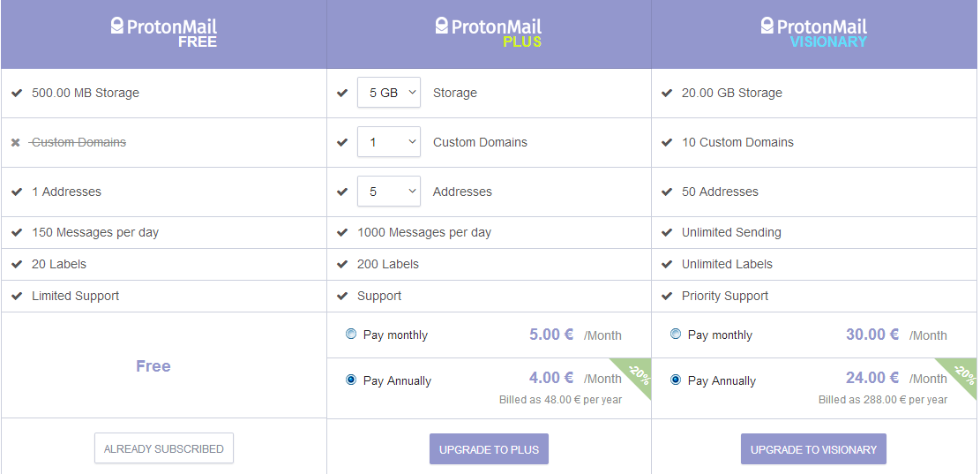Click the checkmark beside Priority Support
Screen dimensions: 980x474
[x=667, y=296]
